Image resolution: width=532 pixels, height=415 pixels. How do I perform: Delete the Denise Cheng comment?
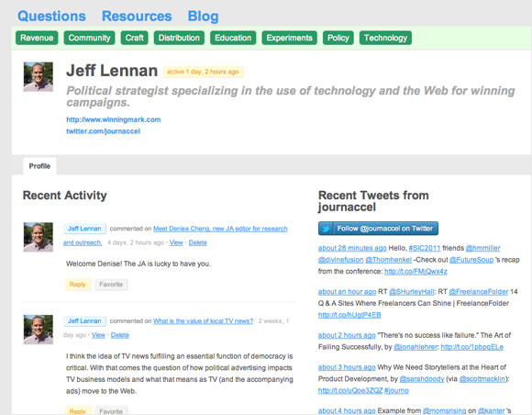197,242
